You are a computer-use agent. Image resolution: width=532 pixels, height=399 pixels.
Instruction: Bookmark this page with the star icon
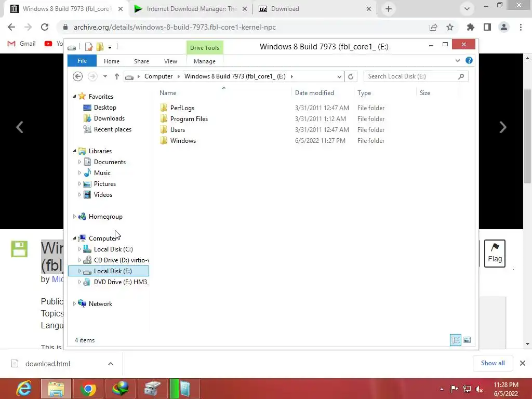point(449,27)
